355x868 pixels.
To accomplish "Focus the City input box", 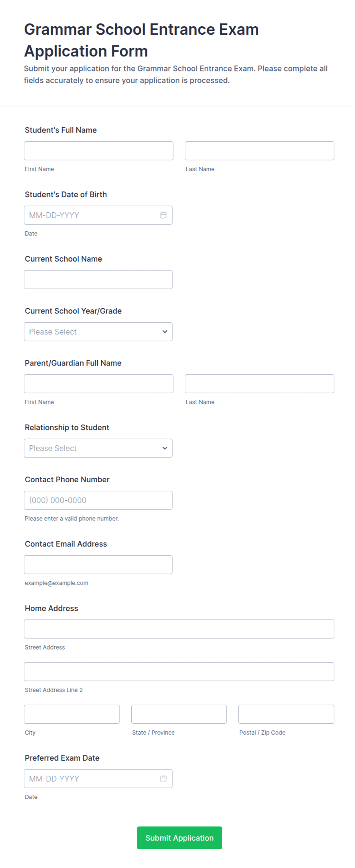I will point(72,714).
